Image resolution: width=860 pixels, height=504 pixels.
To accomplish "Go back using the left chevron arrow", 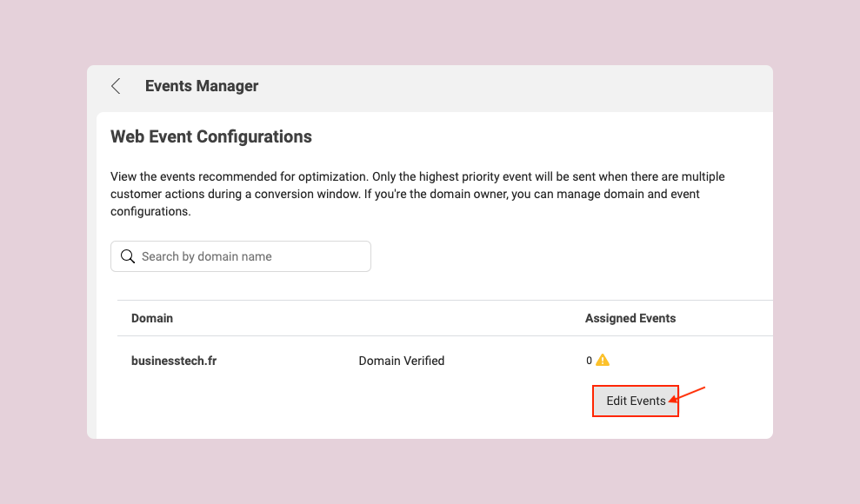I will (x=116, y=86).
